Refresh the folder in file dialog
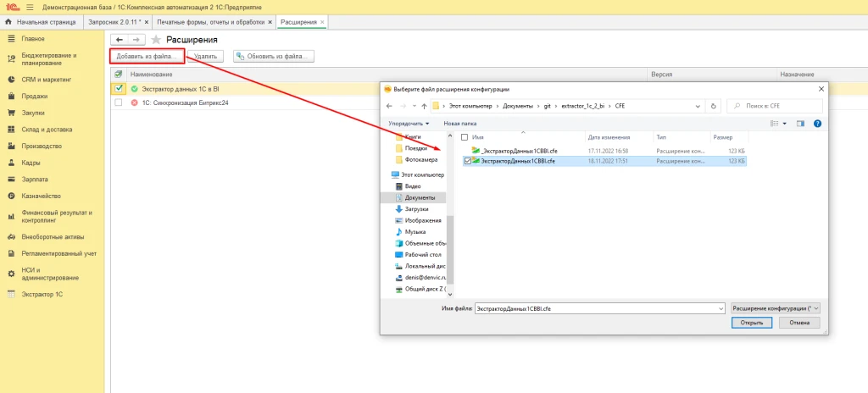The width and height of the screenshot is (868, 393). (x=714, y=106)
